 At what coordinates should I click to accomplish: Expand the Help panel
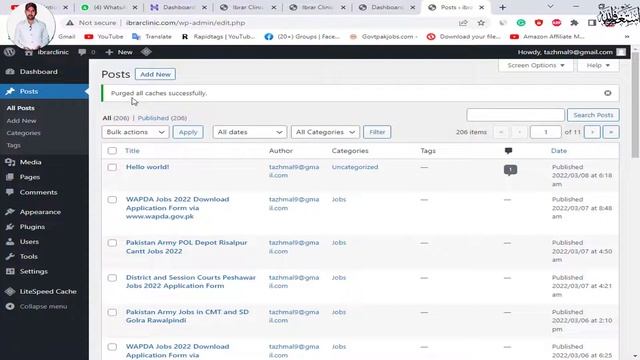(598, 65)
